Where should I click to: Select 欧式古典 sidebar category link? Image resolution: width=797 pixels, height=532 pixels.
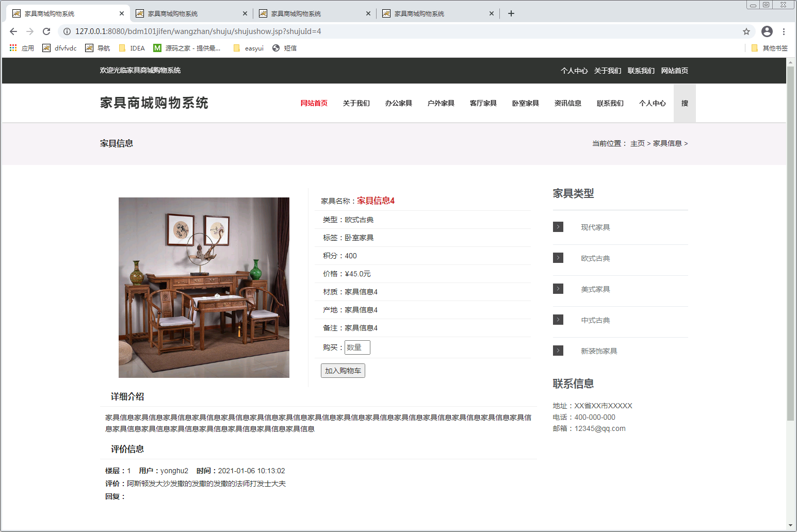(x=595, y=258)
